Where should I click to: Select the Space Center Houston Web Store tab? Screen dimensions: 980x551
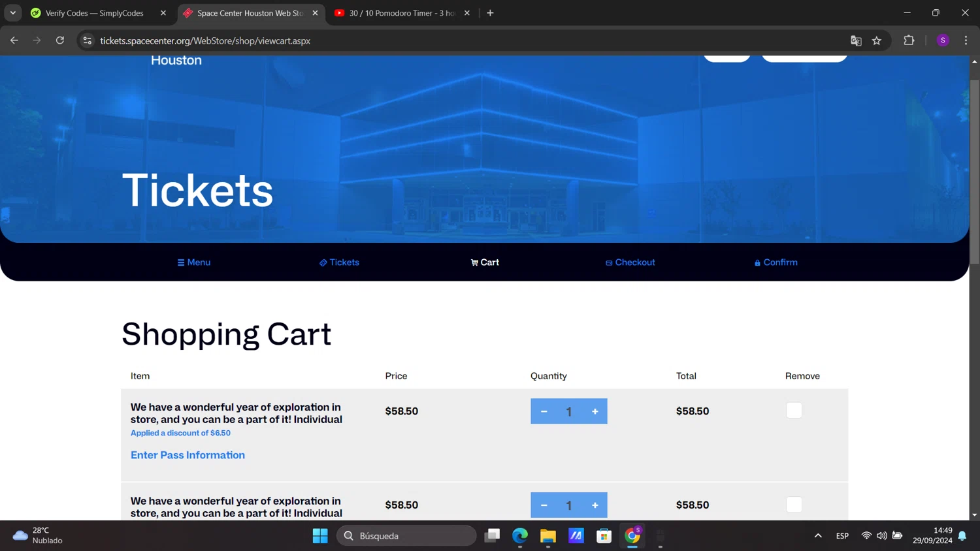point(249,13)
